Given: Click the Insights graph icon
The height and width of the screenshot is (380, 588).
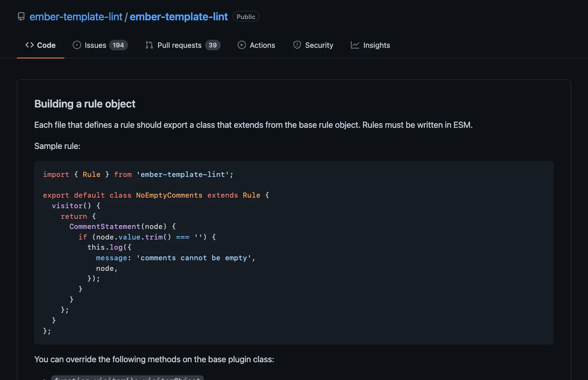Looking at the screenshot, I should pos(355,45).
